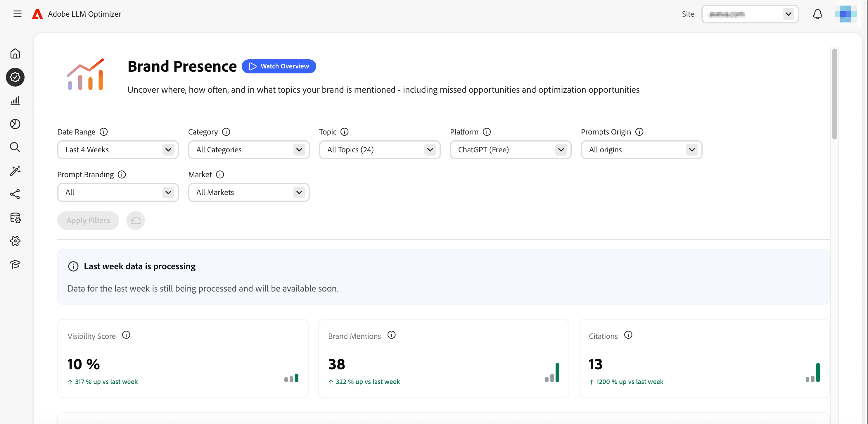Open the hamburger navigation menu

tap(17, 14)
